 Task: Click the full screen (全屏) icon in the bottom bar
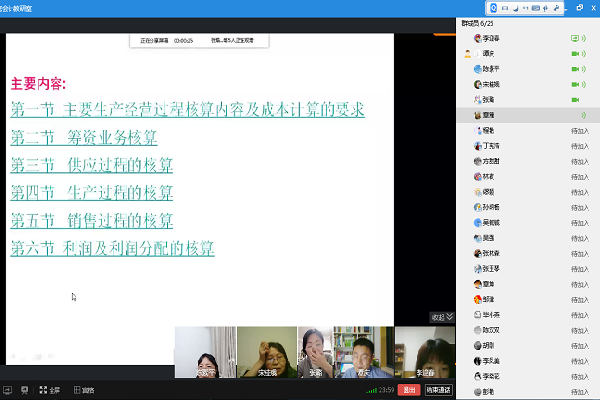pos(50,390)
